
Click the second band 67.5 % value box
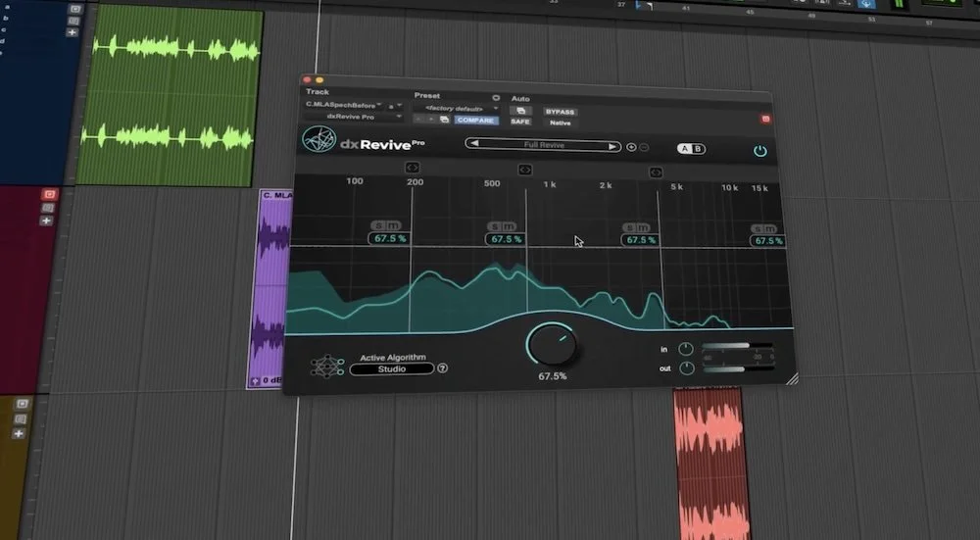click(x=507, y=239)
